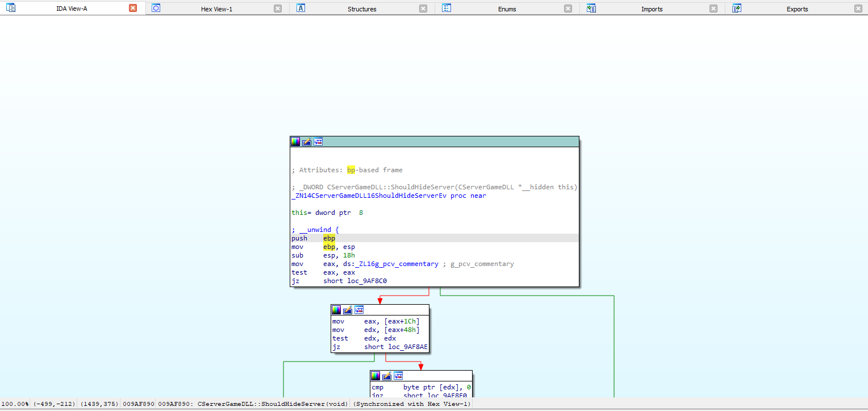This screenshot has height=411, width=868.
Task: Click the Exports tab icon
Action: pos(737,8)
